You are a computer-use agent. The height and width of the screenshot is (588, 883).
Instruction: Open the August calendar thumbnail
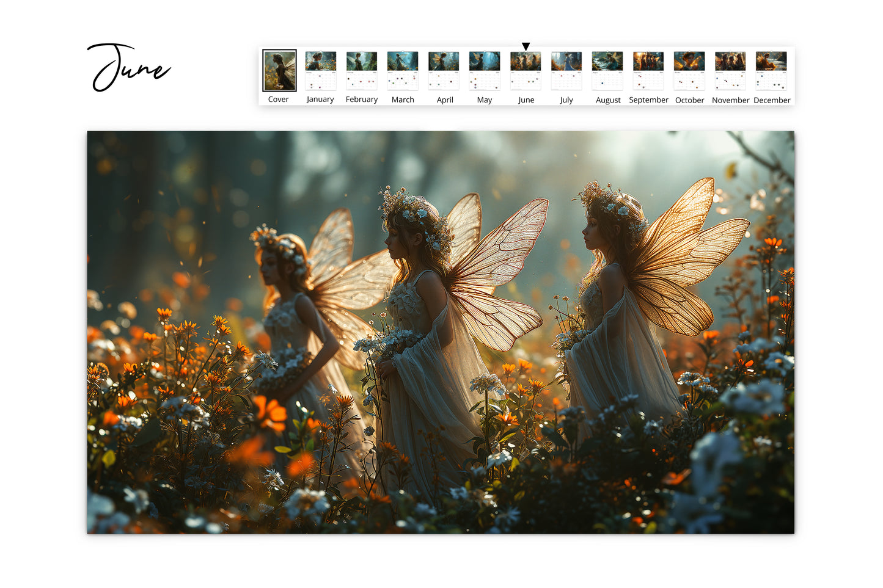click(607, 71)
